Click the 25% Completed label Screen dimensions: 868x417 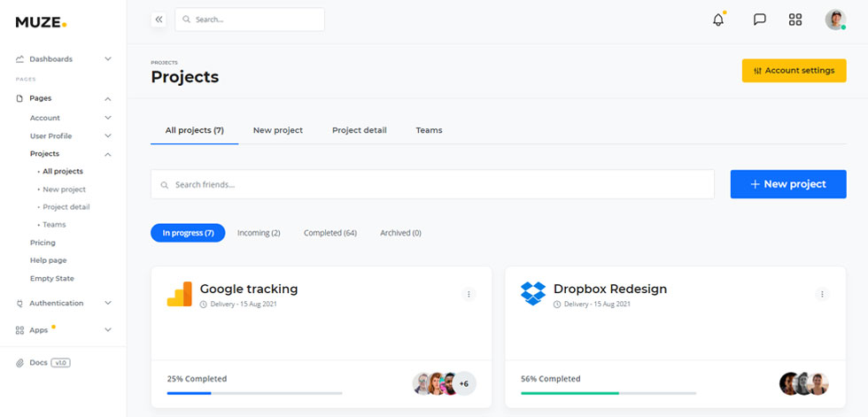pyautogui.click(x=197, y=379)
